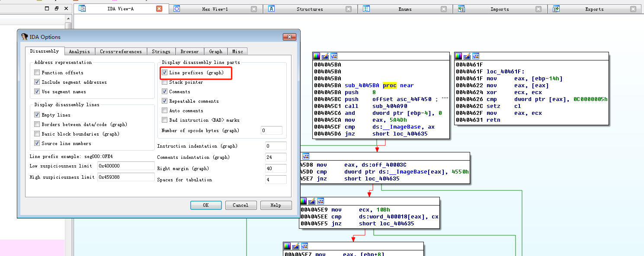The height and width of the screenshot is (256, 644).
Task: Click the Instruction indentation (graph) field
Action: pos(276,146)
